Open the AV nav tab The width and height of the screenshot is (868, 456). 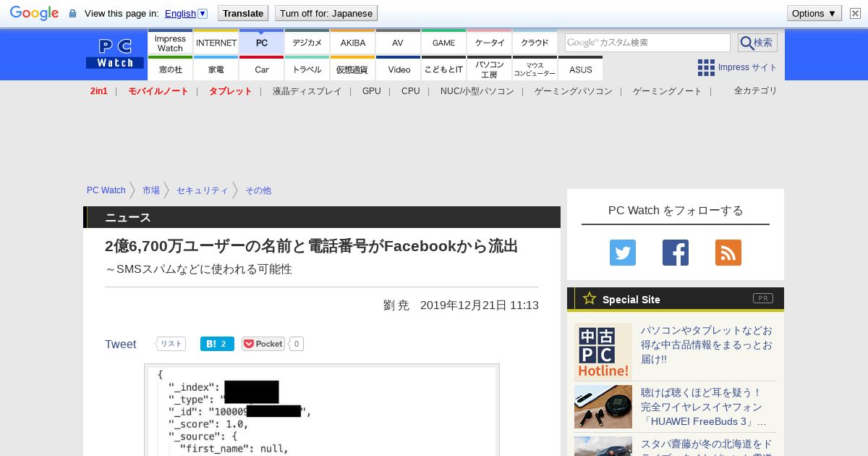(x=399, y=43)
